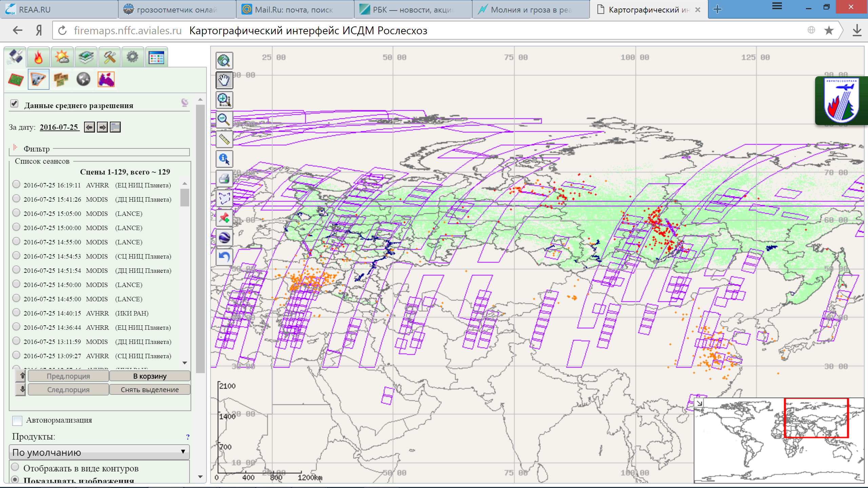Viewport: 868px width, 488px height.
Task: Enable the Автонормализация checkbox
Action: tap(17, 421)
